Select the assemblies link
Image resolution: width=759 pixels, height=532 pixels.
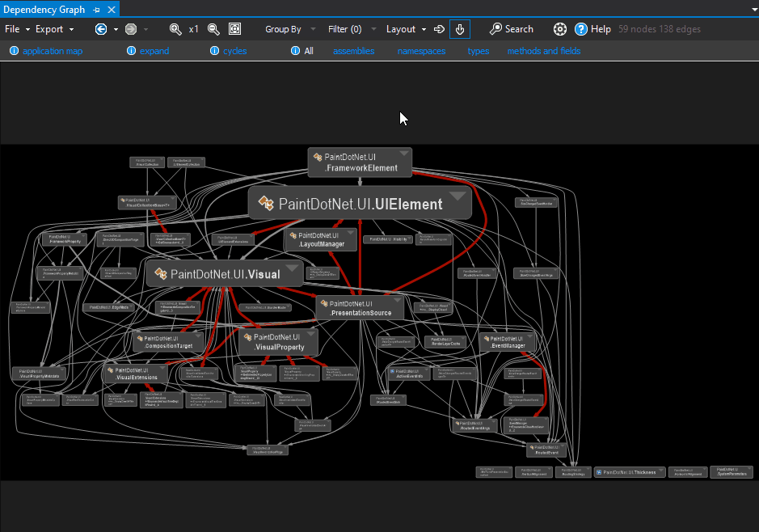353,51
